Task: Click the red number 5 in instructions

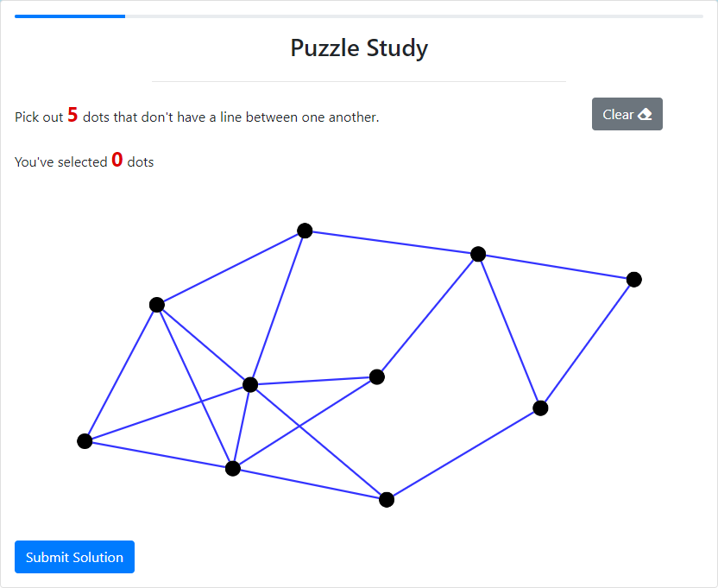Action: tap(72, 115)
